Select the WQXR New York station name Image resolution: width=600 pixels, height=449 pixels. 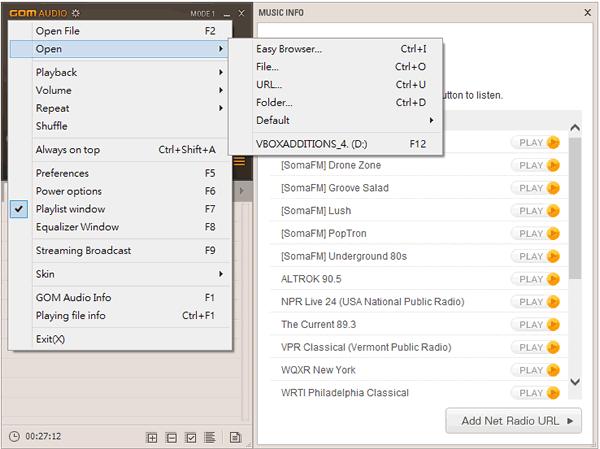click(x=318, y=370)
